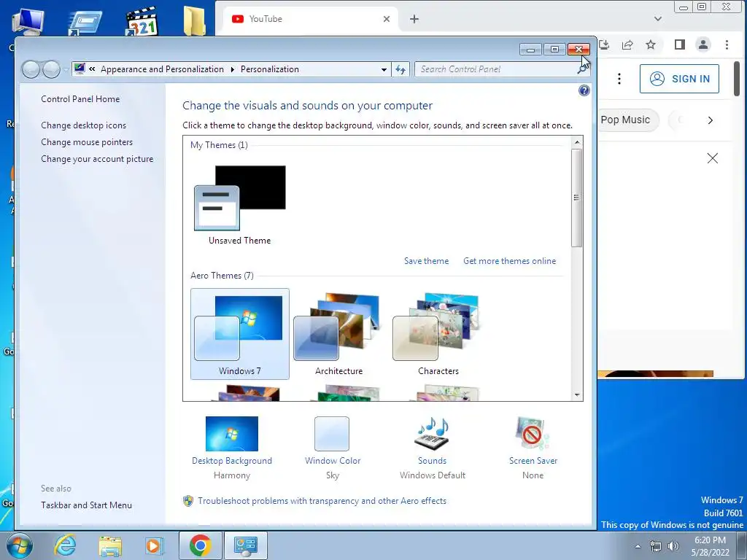747x560 pixels.
Task: Click Control Panel taskbar button
Action: (x=246, y=545)
